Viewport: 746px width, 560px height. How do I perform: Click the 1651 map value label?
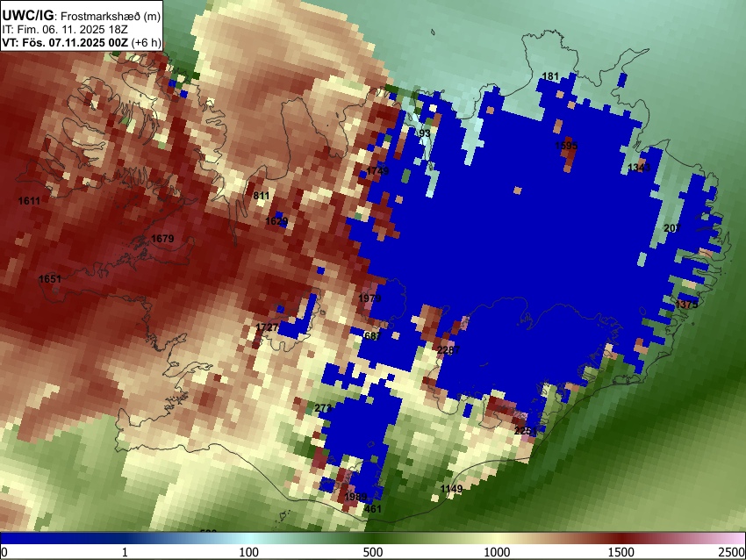coord(50,279)
